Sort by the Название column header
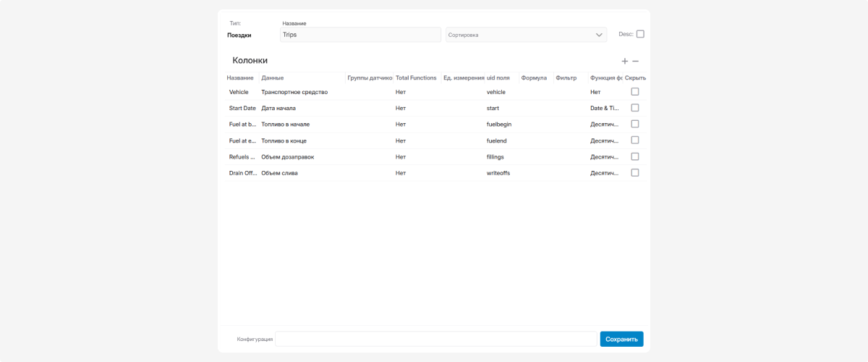This screenshot has height=362, width=868. (x=240, y=77)
